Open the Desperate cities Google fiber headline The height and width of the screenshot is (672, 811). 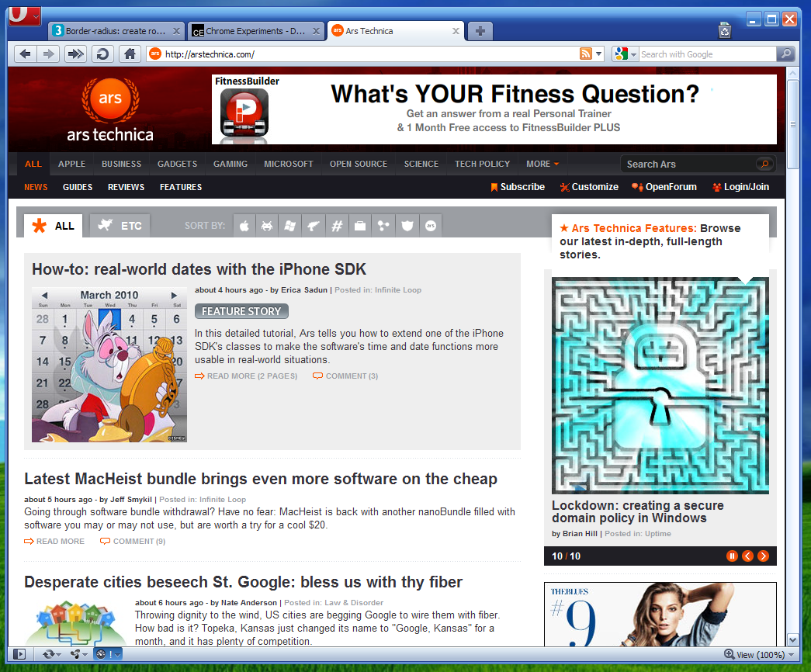(243, 582)
